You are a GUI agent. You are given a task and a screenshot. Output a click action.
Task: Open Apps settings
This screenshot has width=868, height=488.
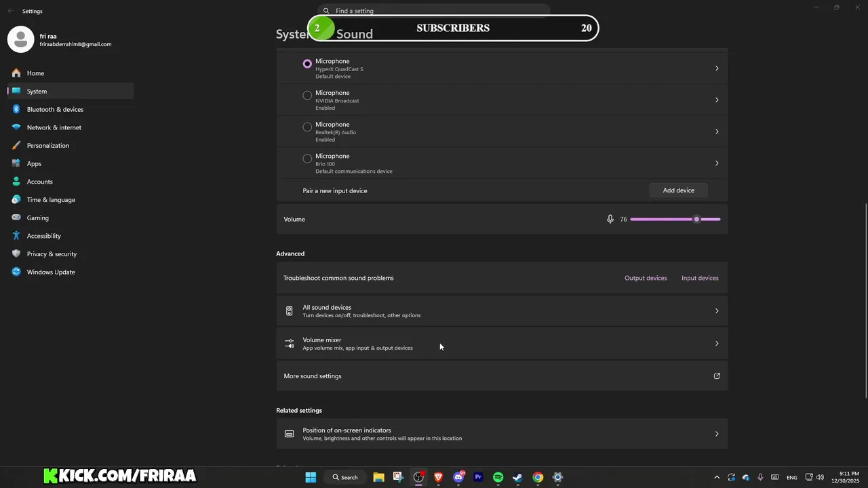(x=71, y=163)
